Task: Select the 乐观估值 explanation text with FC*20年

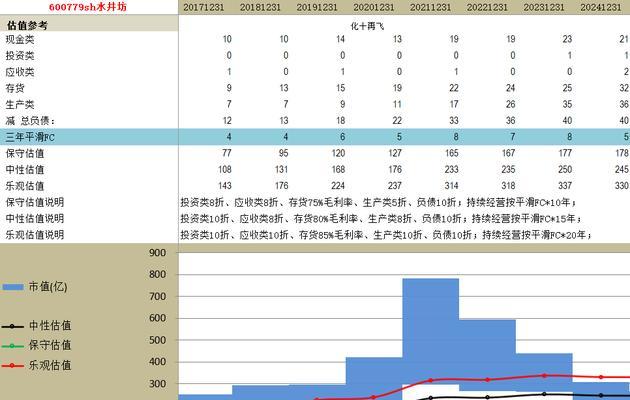Action: point(386,235)
